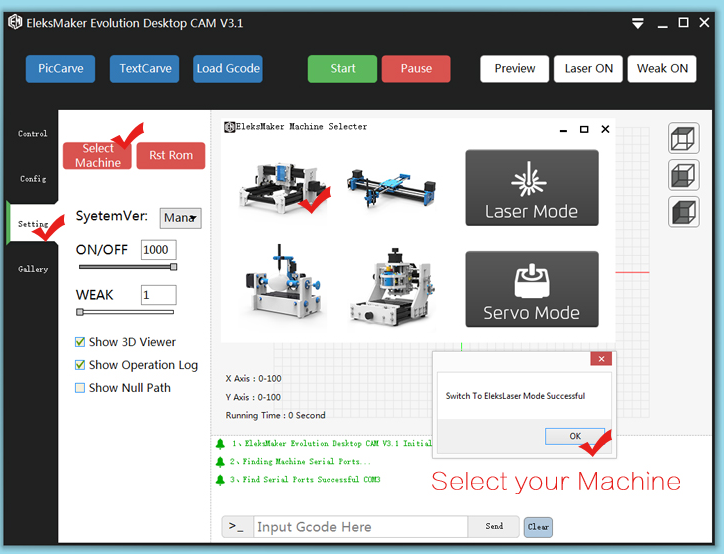Click the ON/OFF value field

pos(158,250)
